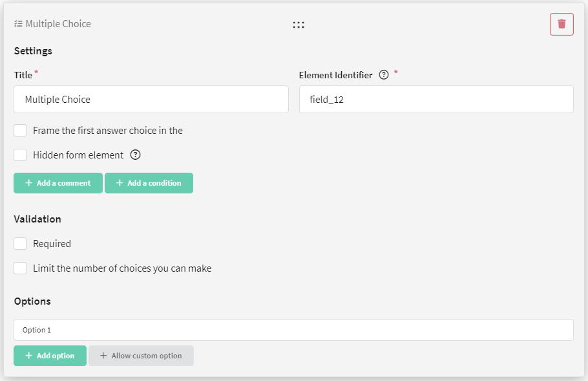Enable Limit the number of choices checkbox
This screenshot has height=381, width=588.
point(20,268)
